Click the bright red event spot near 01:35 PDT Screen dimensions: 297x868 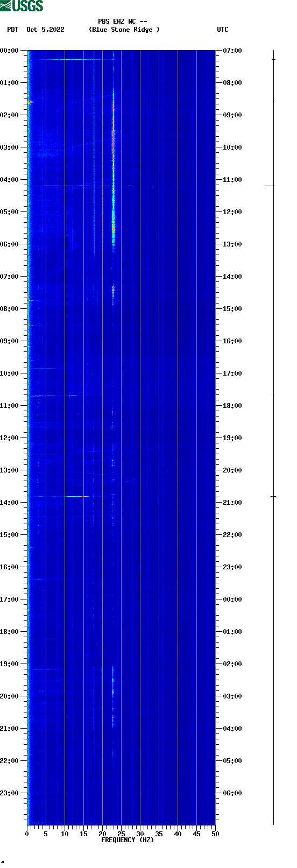[30, 102]
